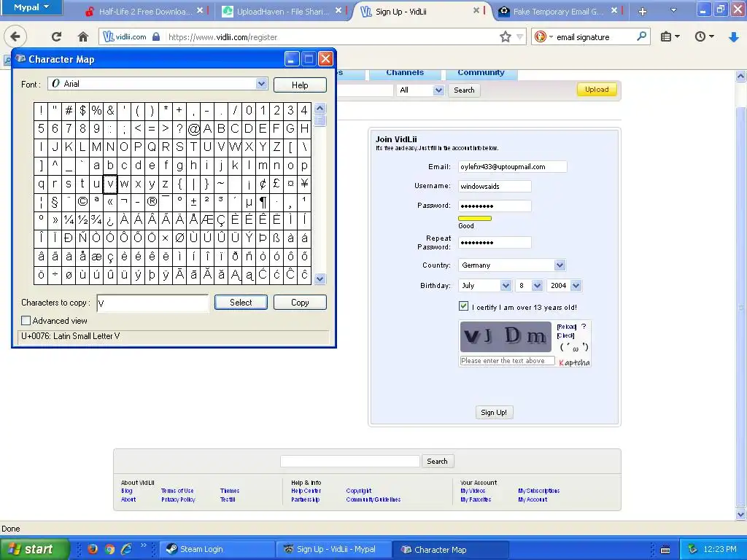Open the birthday year dropdown 2004

(576, 286)
